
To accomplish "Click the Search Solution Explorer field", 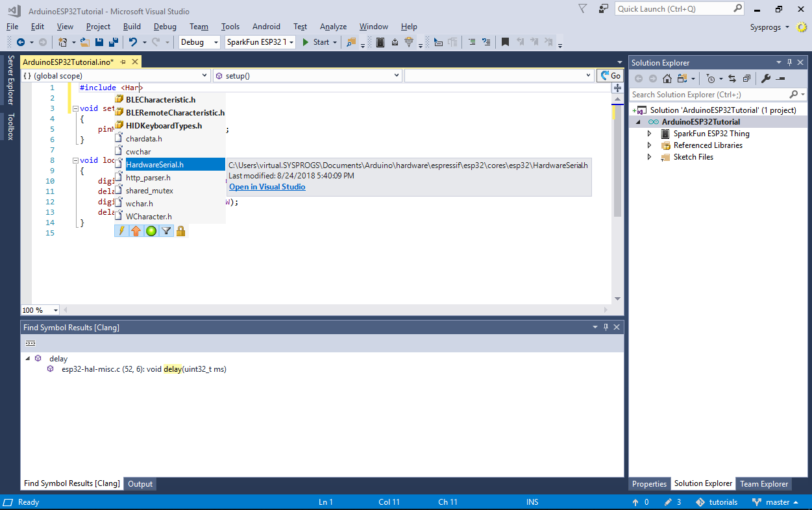I will click(x=719, y=95).
